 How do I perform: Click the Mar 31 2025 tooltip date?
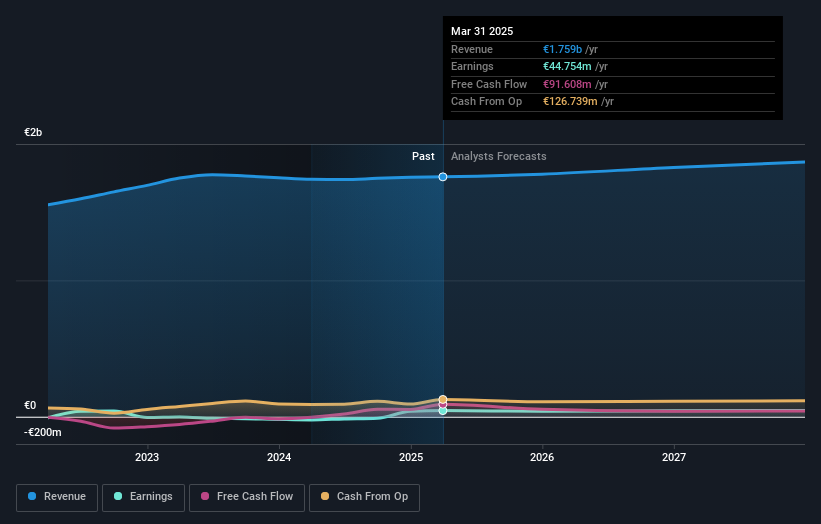482,31
